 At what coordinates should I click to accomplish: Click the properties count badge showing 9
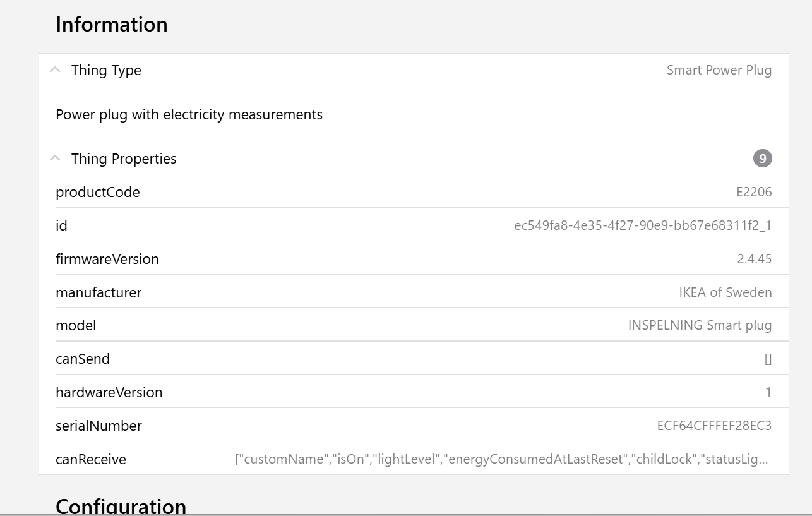pyautogui.click(x=762, y=159)
